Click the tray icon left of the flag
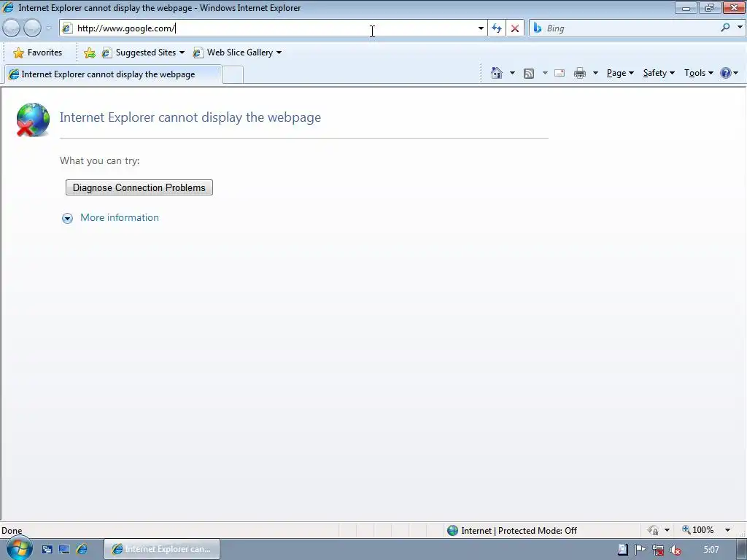747x560 pixels. [x=622, y=550]
